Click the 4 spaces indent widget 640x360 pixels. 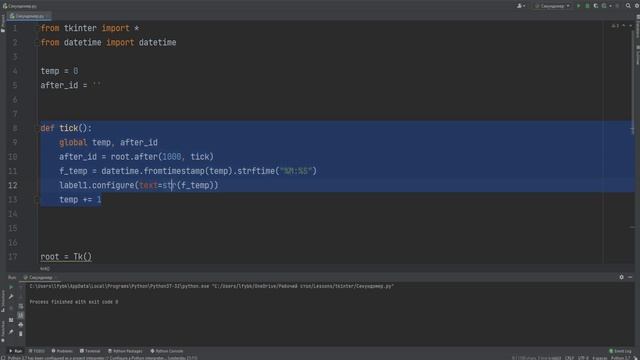600,358
